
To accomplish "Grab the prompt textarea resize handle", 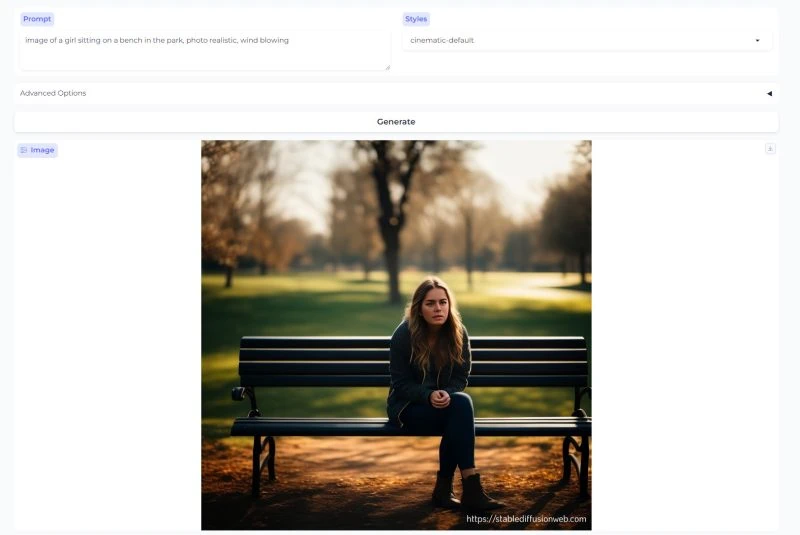I will [x=388, y=67].
